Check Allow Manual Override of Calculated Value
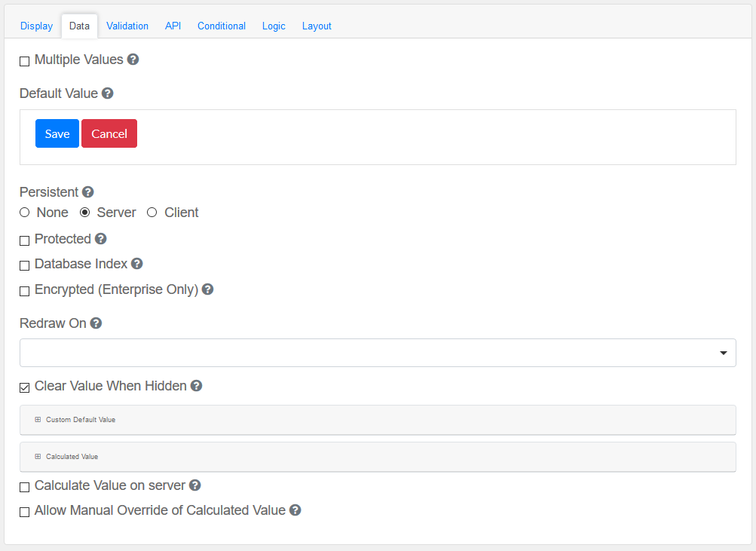The image size is (756, 551). 25,512
